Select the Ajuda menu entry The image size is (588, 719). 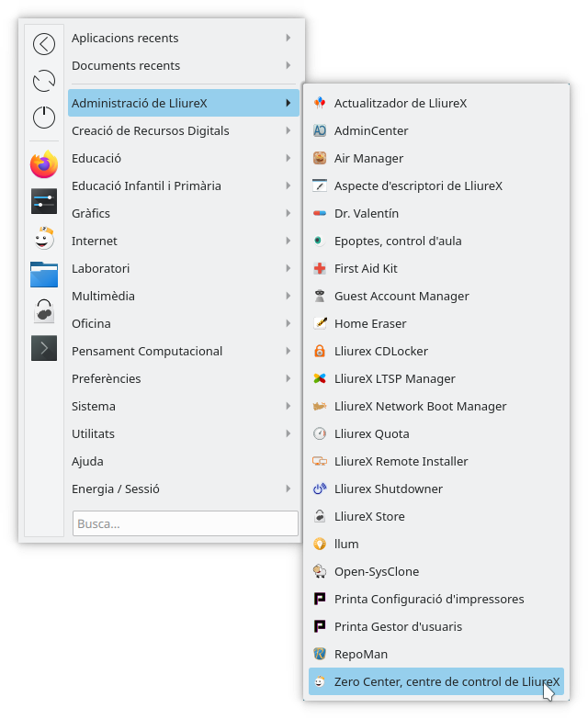[88, 461]
